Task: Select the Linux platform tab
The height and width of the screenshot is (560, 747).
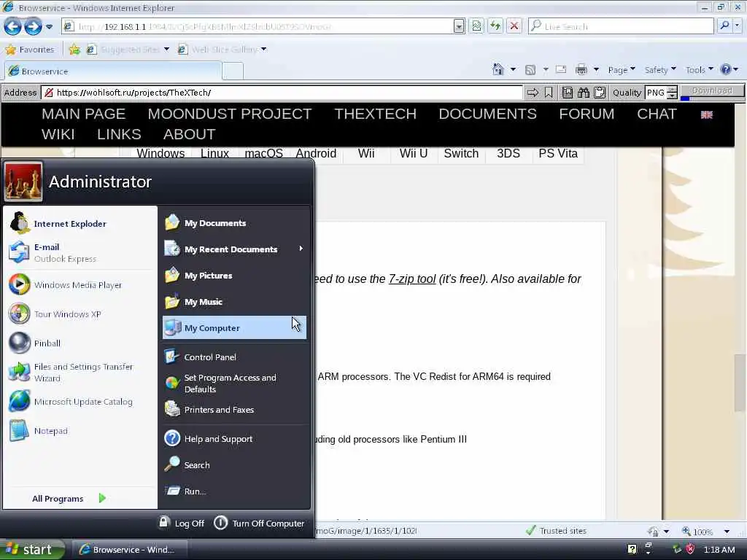Action: [214, 154]
